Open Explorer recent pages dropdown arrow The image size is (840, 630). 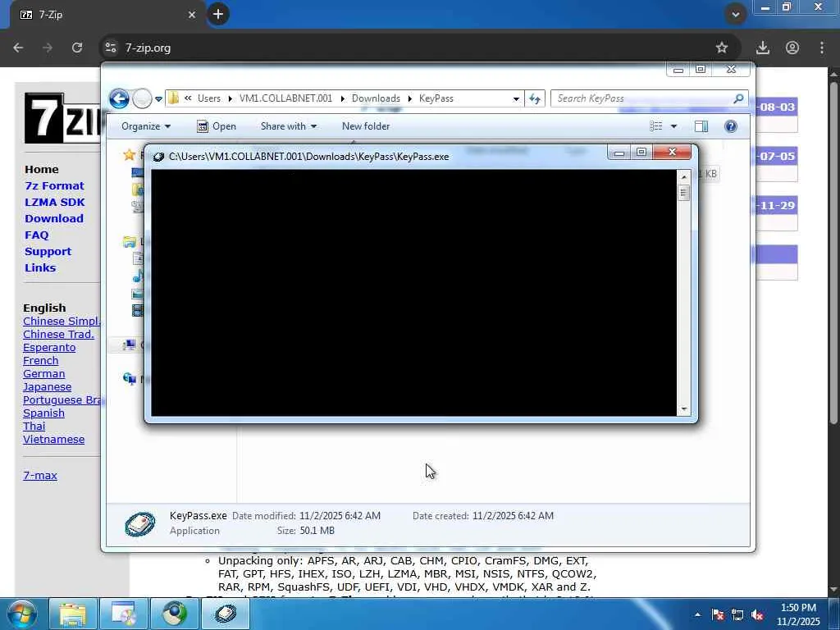(x=158, y=99)
